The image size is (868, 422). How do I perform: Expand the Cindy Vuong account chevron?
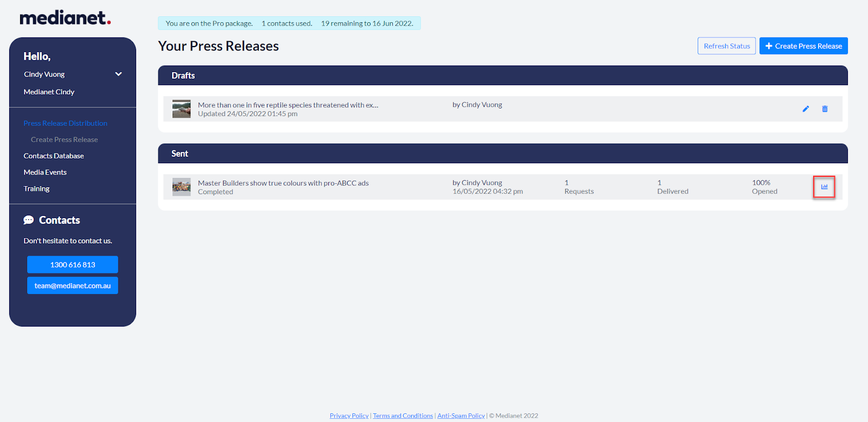click(118, 74)
